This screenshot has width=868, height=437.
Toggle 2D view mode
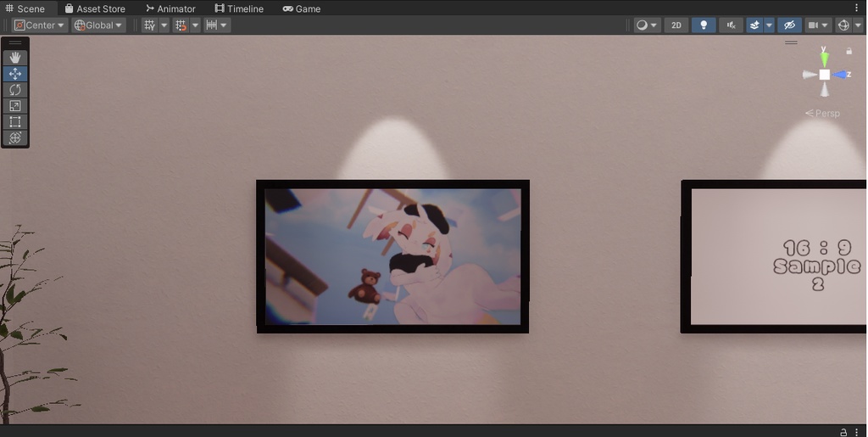tap(676, 25)
